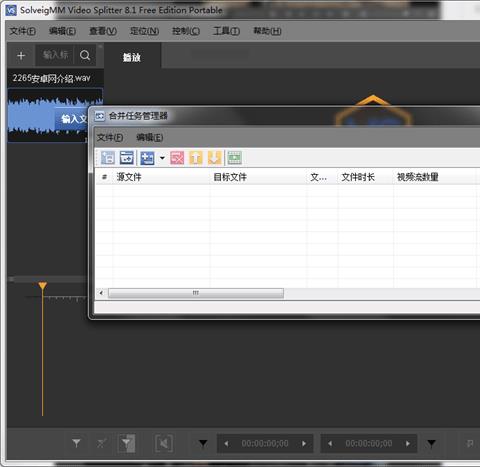Click the load task list icon in join manager
Image resolution: width=480 pixels, height=467 pixels.
108,158
